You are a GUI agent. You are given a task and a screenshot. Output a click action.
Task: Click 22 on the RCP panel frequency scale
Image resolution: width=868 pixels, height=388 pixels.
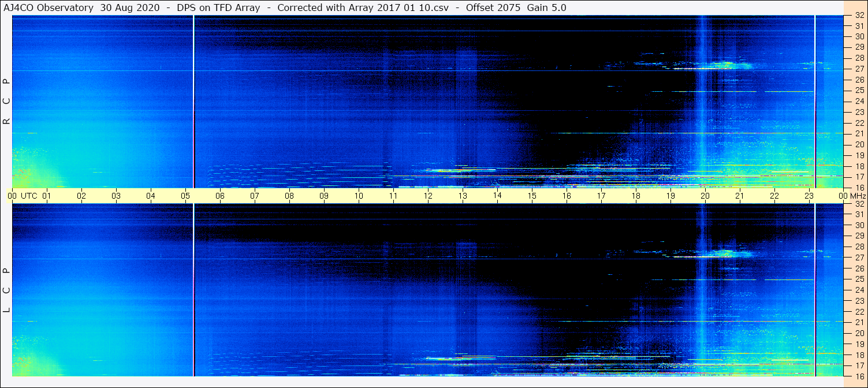(859, 123)
